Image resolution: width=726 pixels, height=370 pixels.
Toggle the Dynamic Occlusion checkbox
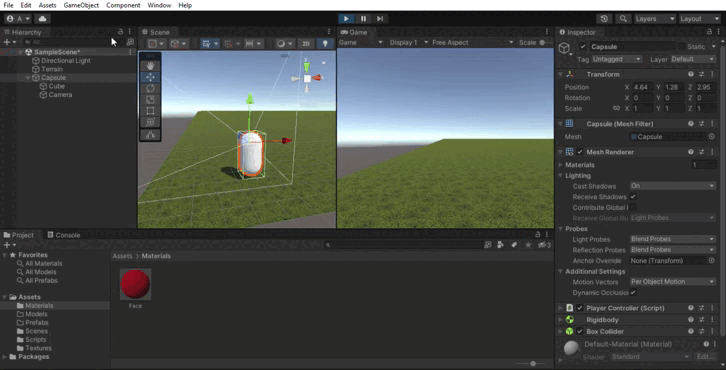coord(633,293)
